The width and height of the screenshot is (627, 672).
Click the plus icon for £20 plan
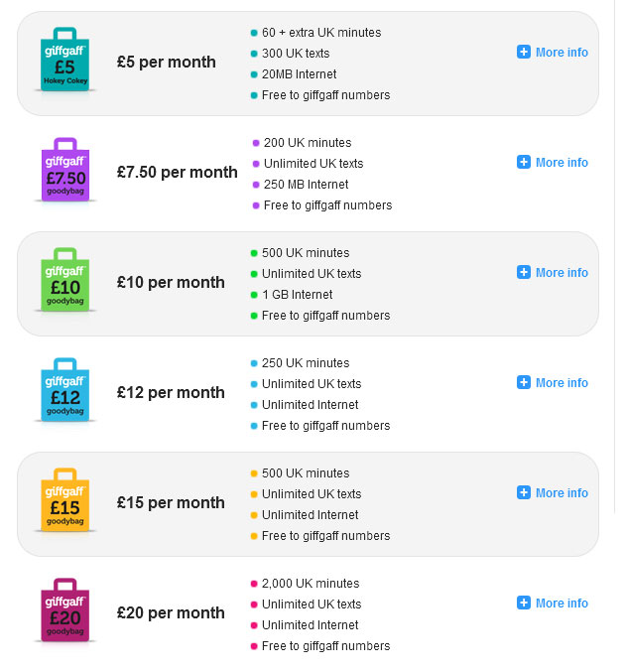(524, 603)
